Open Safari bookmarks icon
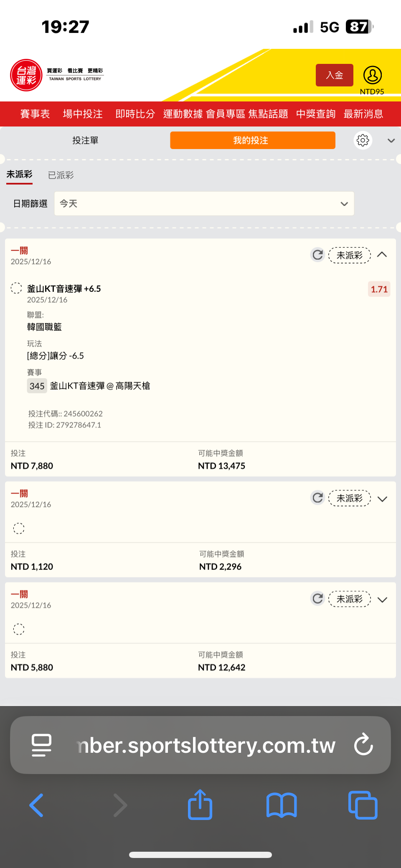Viewport: 401px width, 868px height. (x=282, y=805)
